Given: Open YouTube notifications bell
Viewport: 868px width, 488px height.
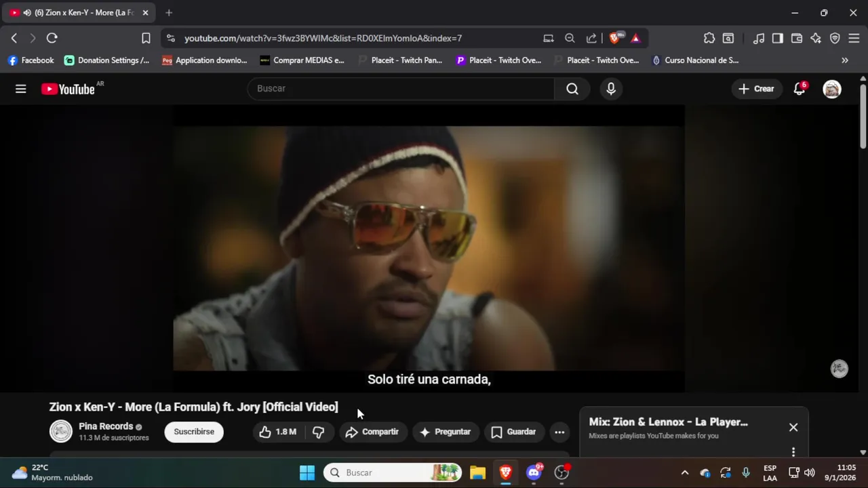Looking at the screenshot, I should click(800, 89).
